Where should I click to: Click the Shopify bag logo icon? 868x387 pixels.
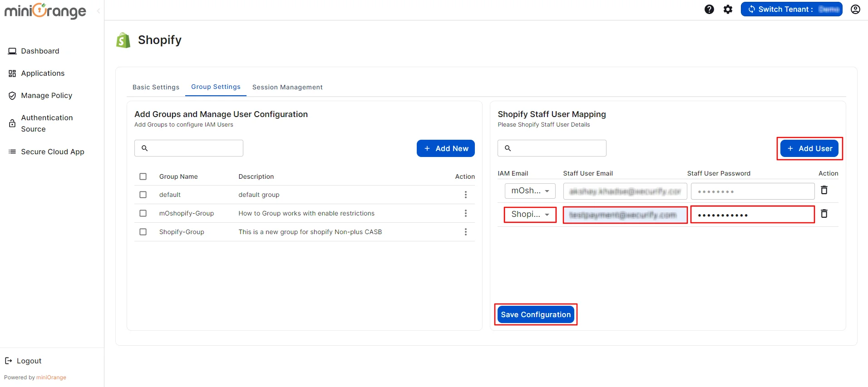[x=123, y=40]
